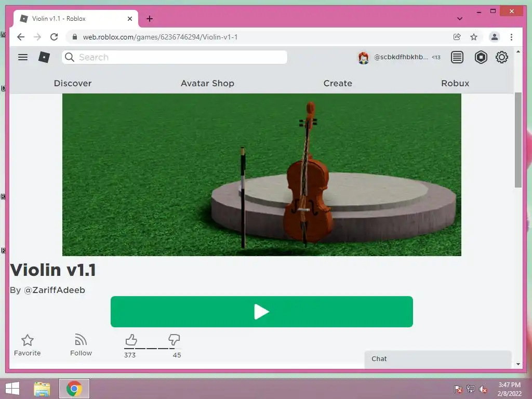The height and width of the screenshot is (399, 532).
Task: Open the Create tab
Action: tap(338, 83)
